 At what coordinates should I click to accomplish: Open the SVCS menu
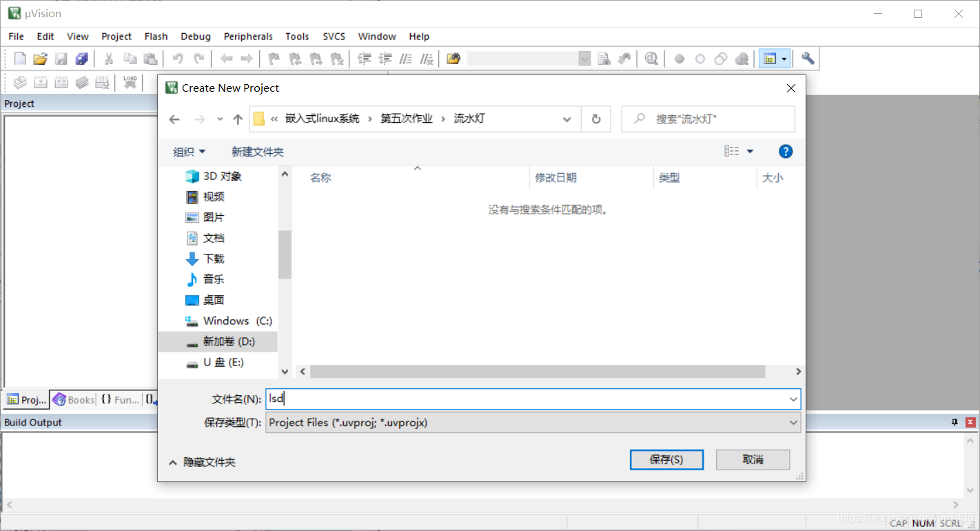(334, 37)
